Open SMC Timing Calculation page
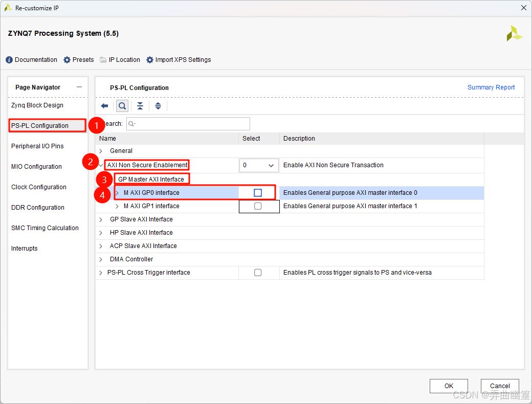This screenshot has width=532, height=404. (45, 228)
